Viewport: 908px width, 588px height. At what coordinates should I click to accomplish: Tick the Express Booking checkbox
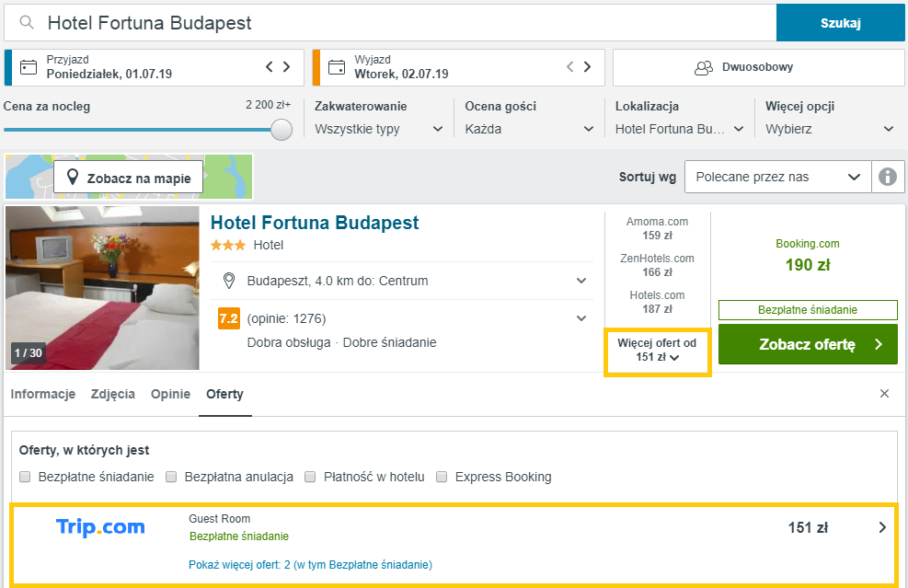pyautogui.click(x=442, y=477)
